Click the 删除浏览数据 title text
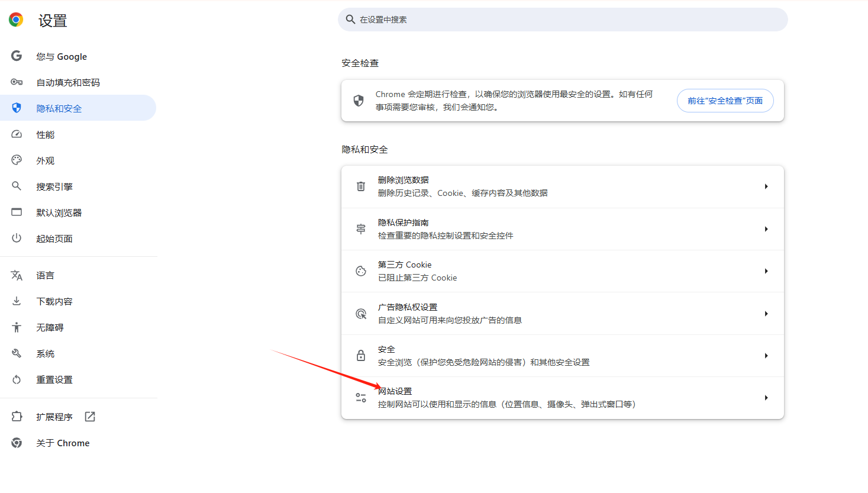The height and width of the screenshot is (493, 868). (x=404, y=180)
